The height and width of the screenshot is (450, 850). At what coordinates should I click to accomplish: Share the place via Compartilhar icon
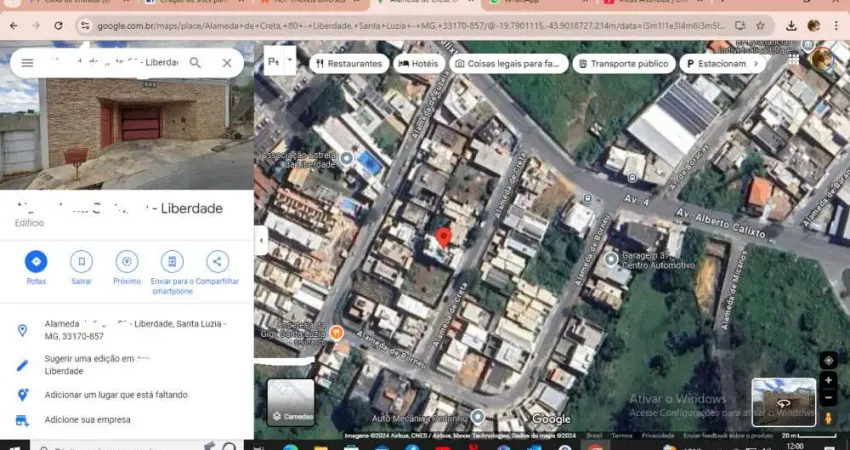[217, 262]
